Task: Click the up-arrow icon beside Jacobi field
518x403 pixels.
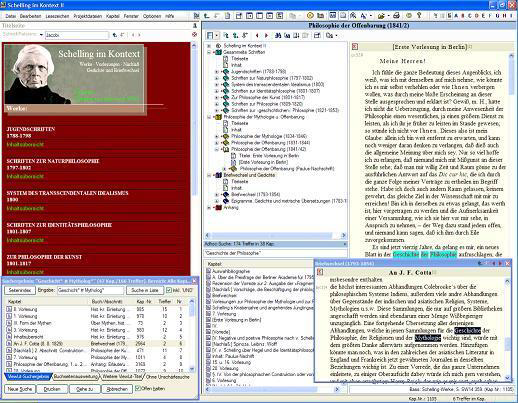Action: tap(115, 35)
